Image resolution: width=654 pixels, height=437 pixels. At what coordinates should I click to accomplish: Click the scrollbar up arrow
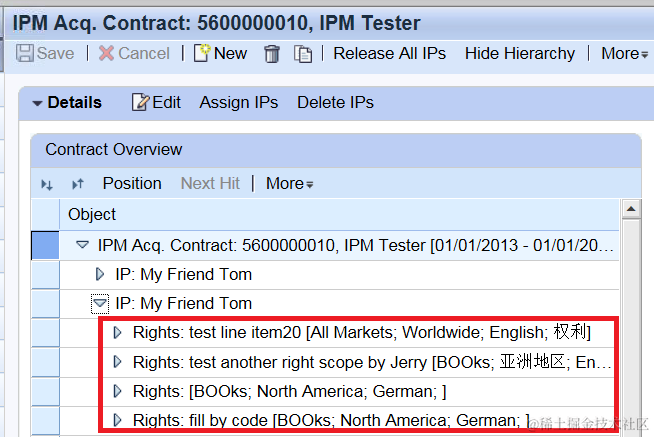click(631, 209)
